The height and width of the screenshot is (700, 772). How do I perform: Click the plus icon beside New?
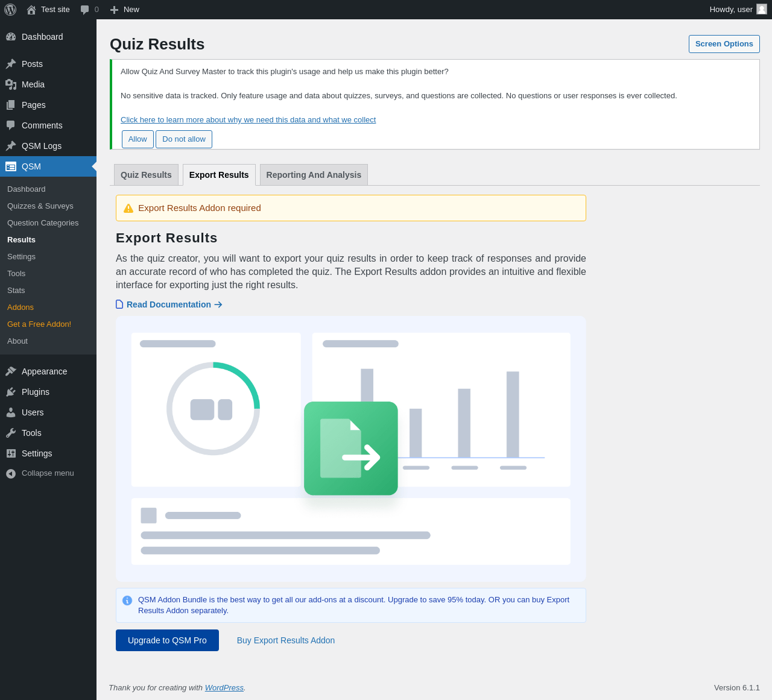(x=115, y=10)
